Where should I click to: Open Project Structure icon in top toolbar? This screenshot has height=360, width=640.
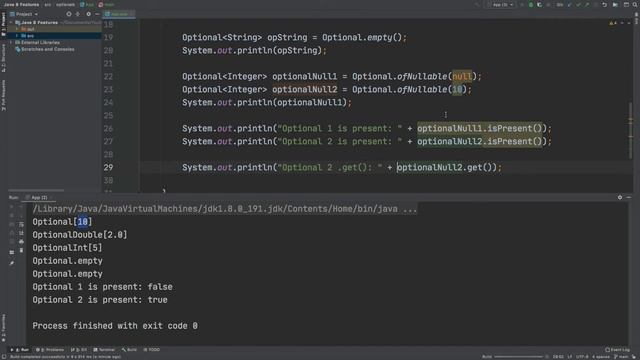[x=626, y=4]
